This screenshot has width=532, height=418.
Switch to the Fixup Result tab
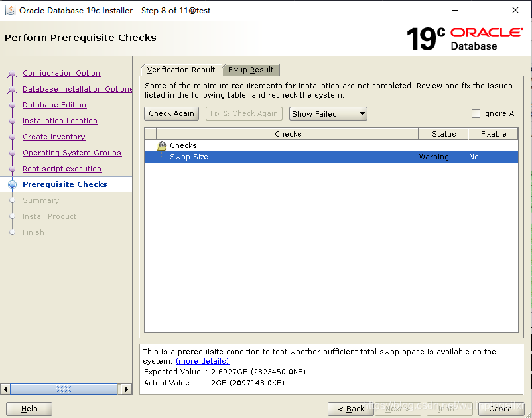tap(251, 70)
